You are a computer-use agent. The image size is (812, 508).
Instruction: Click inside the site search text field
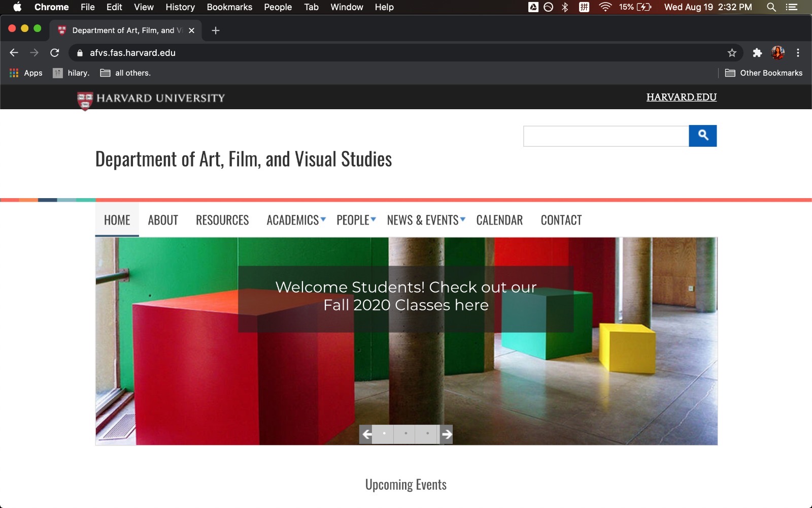[605, 136]
